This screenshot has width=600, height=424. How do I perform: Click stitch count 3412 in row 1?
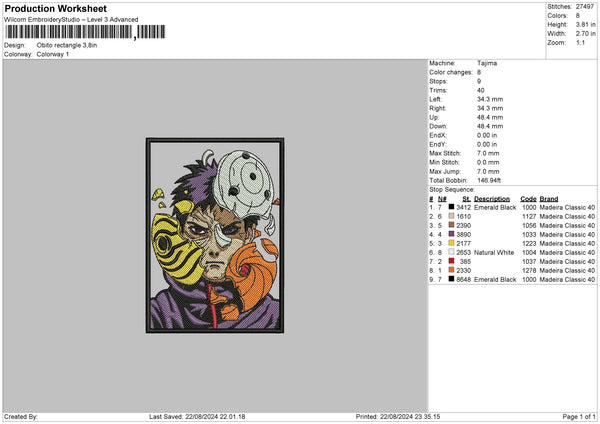[x=464, y=207]
